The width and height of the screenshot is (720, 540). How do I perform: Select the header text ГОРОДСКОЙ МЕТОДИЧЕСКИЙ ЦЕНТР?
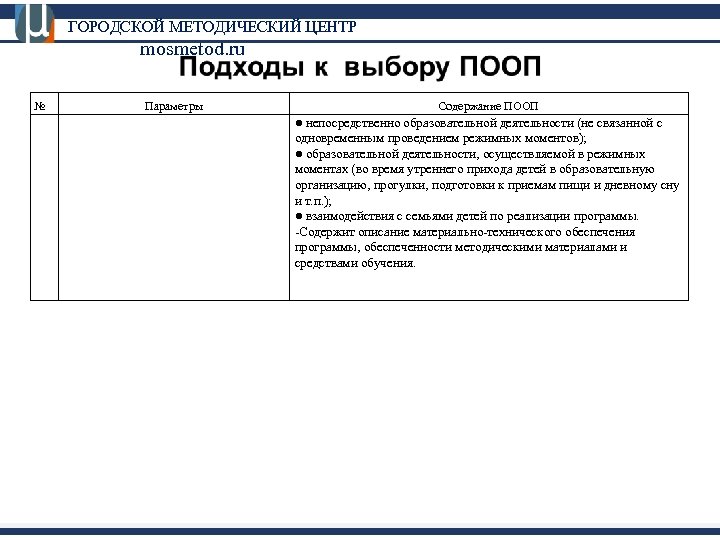(212, 27)
